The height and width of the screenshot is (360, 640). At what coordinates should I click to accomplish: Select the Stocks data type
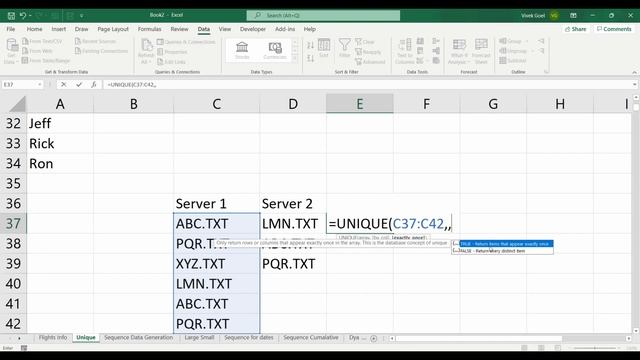click(x=242, y=50)
